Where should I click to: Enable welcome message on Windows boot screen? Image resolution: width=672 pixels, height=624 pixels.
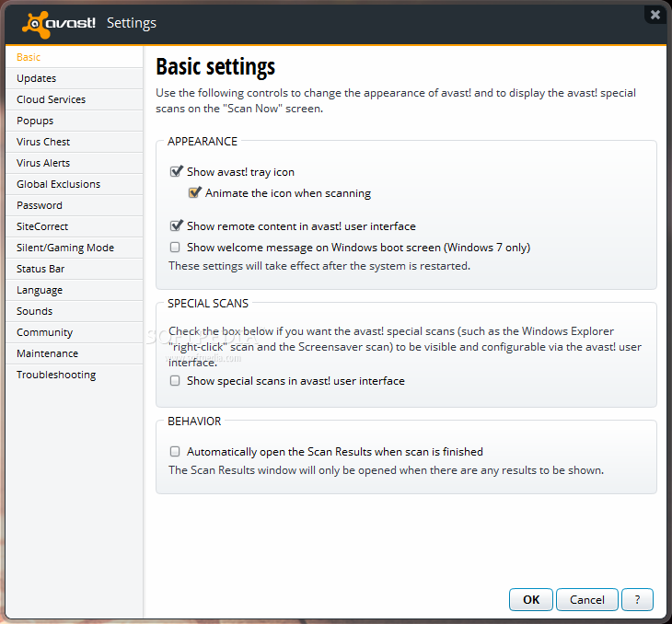point(176,247)
